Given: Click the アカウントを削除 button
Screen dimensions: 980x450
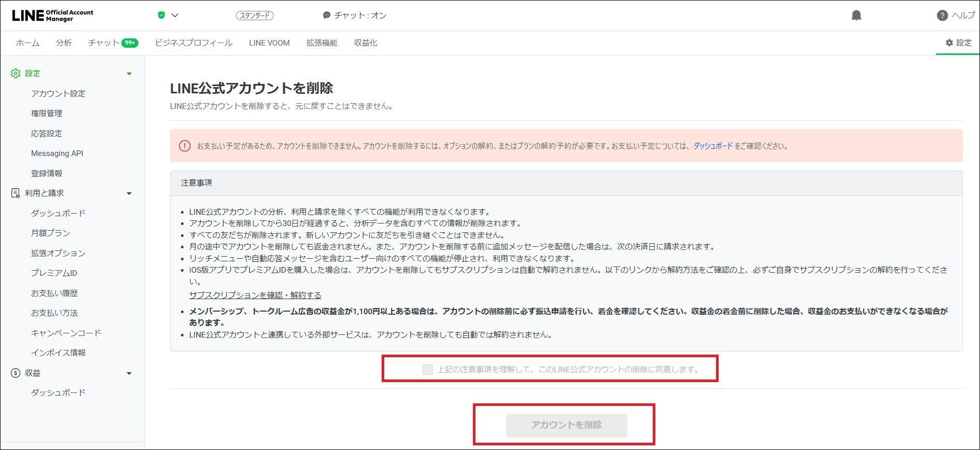Looking at the screenshot, I should click(x=566, y=425).
